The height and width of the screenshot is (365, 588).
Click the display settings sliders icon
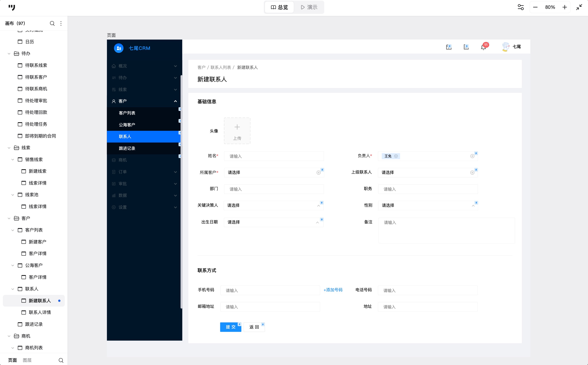click(x=520, y=7)
